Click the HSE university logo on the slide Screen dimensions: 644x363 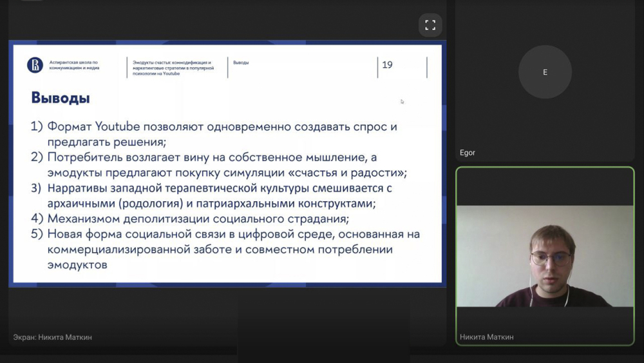coord(35,65)
